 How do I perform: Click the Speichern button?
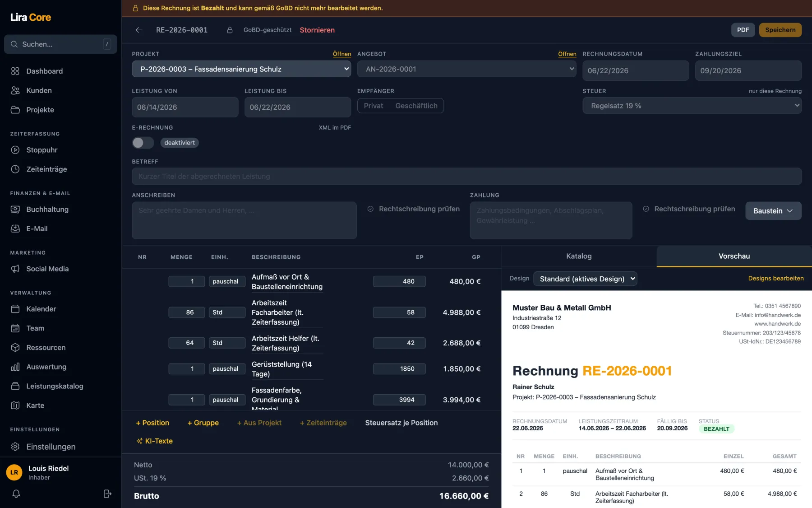pos(780,30)
